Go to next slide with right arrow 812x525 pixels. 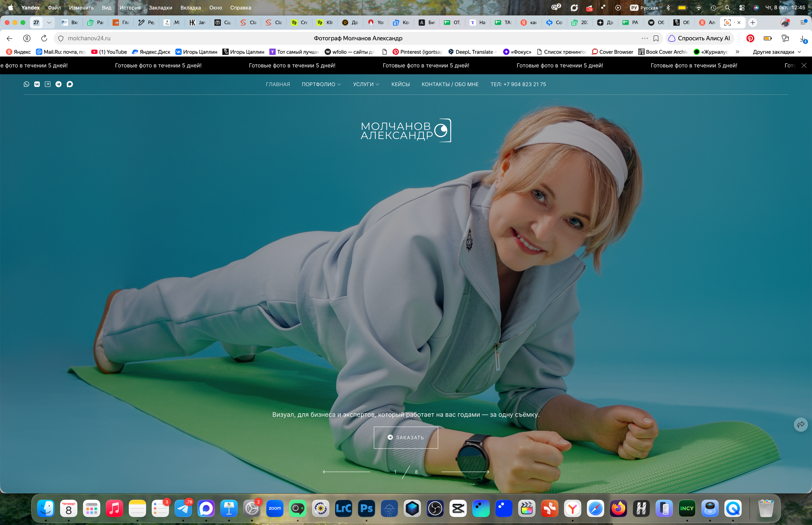pyautogui.click(x=465, y=471)
